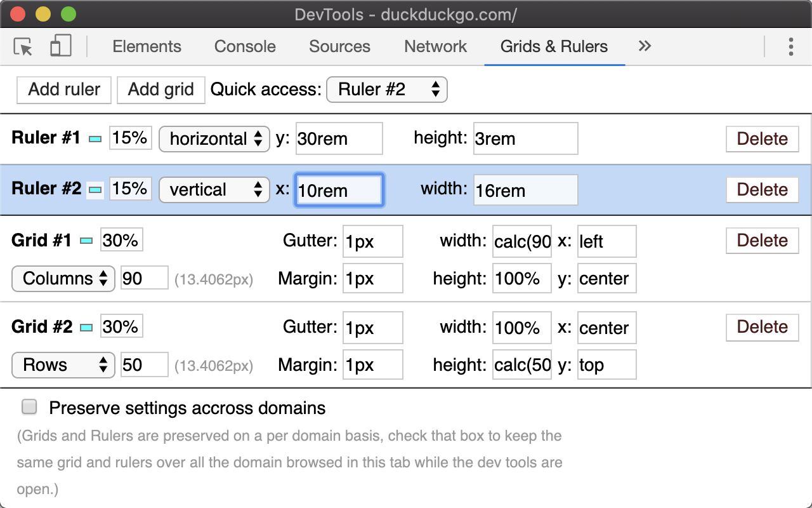Open the Sources tab

339,46
